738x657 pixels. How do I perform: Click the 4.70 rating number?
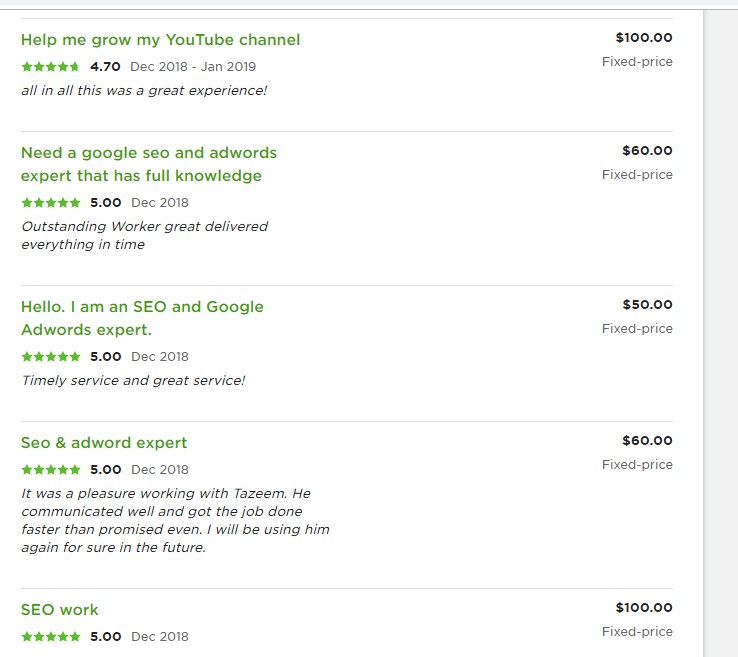tap(105, 67)
